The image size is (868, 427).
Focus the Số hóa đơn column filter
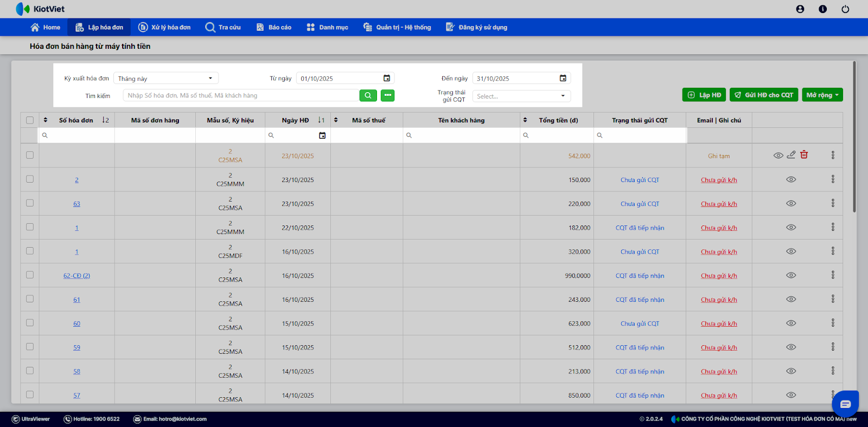(x=76, y=135)
